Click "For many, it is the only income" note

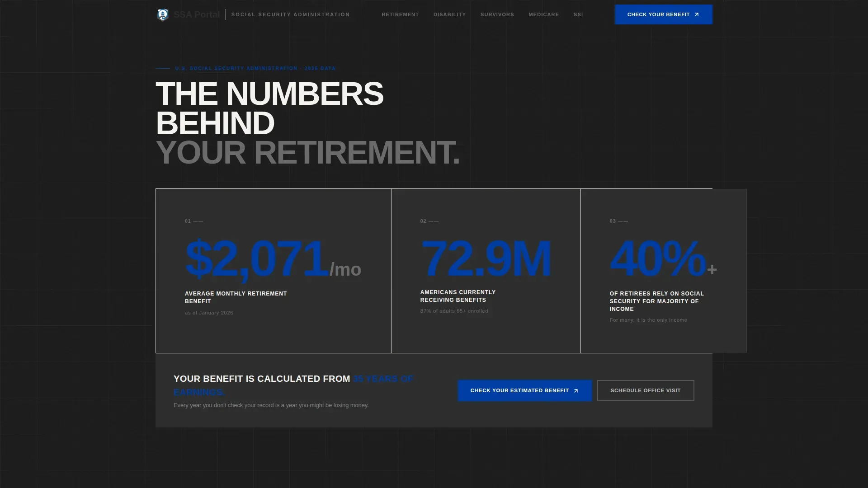(x=648, y=320)
